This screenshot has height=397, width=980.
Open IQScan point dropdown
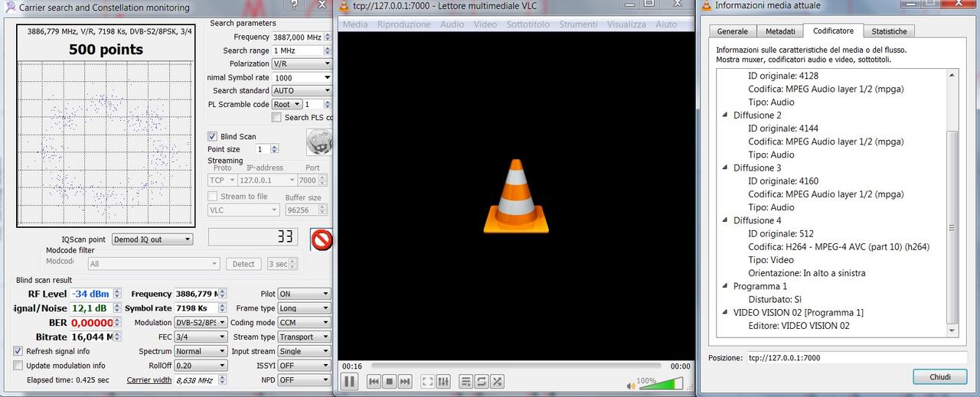point(152,239)
